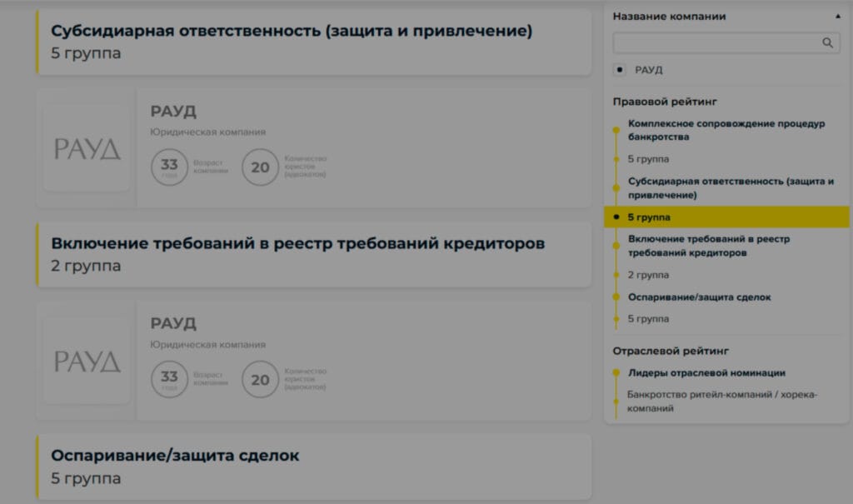Viewport: 853px width, 504px height.
Task: Click РАУД logo under Включение требований heading
Action: click(x=87, y=362)
